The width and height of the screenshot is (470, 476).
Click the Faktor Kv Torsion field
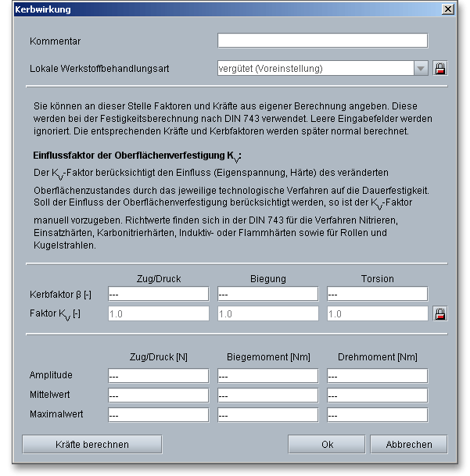click(377, 313)
